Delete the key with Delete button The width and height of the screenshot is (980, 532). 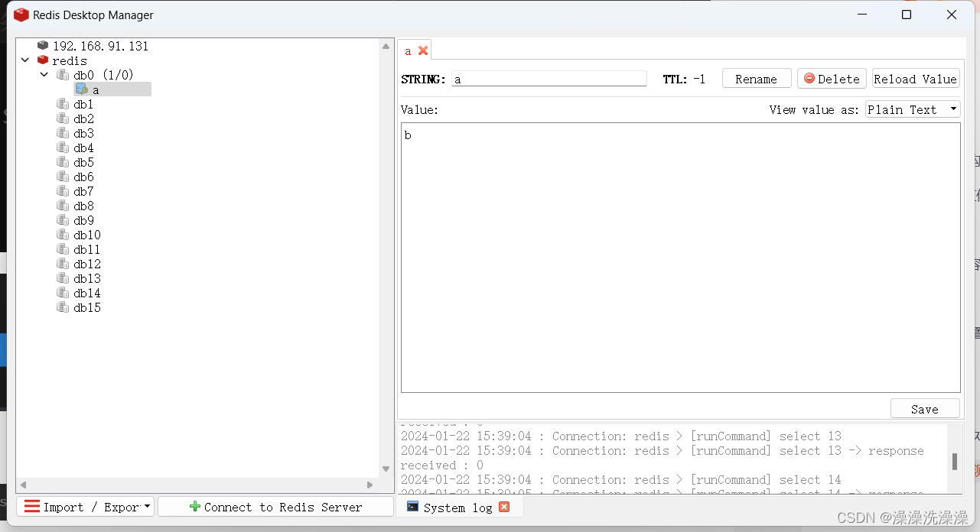pos(832,79)
